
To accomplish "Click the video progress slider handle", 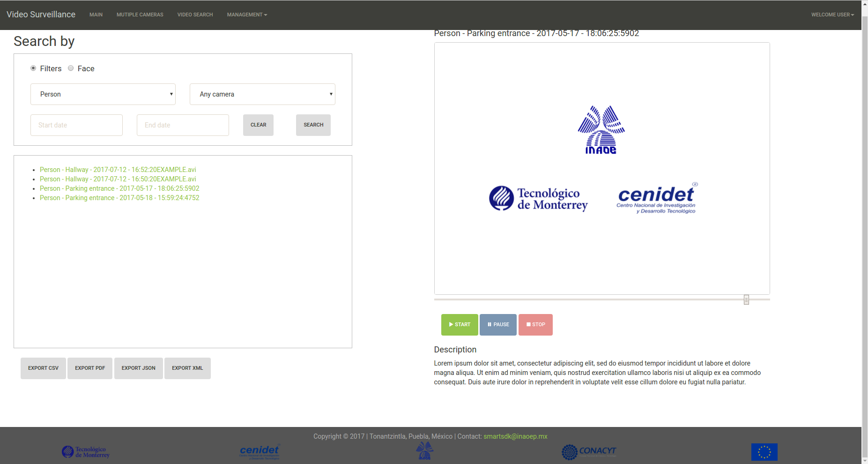I will (746, 299).
